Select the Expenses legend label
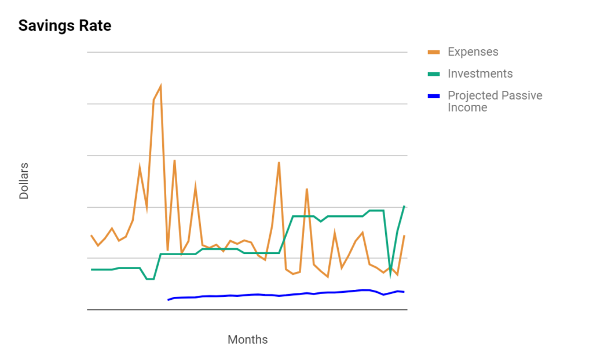The height and width of the screenshot is (364, 593). (x=473, y=52)
